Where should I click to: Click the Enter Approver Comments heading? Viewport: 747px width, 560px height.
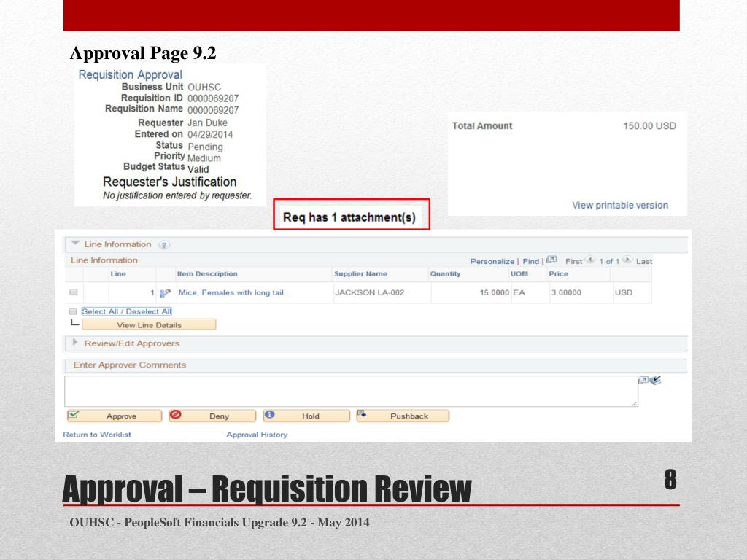pos(130,365)
